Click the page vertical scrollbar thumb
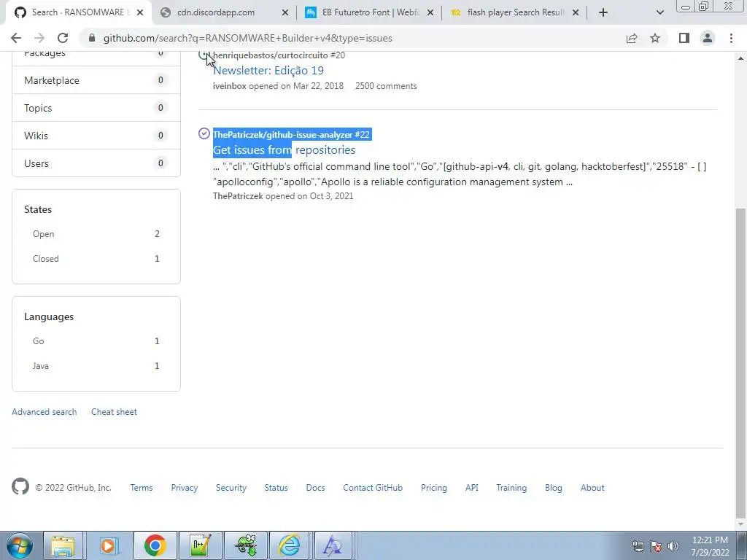This screenshot has width=747, height=560. tap(741, 362)
